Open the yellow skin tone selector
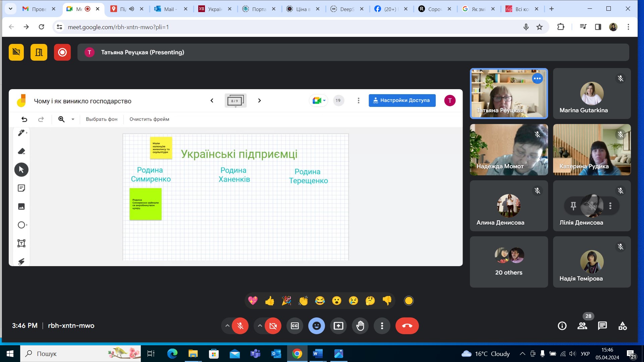The height and width of the screenshot is (362, 644). [409, 301]
